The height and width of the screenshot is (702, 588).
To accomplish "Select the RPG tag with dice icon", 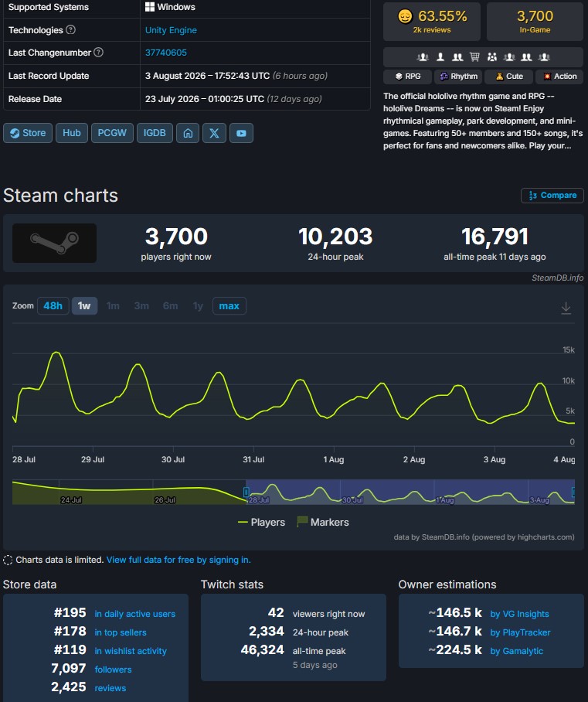I will (x=408, y=77).
